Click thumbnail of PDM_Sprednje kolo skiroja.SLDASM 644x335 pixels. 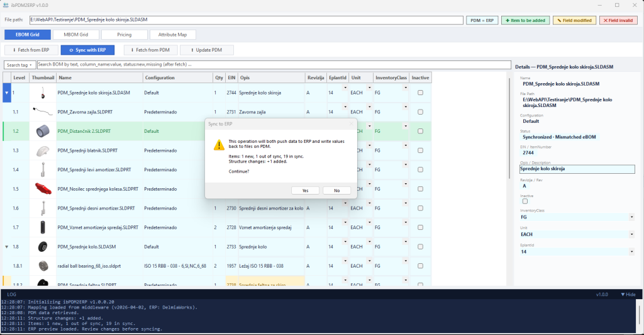click(x=43, y=93)
